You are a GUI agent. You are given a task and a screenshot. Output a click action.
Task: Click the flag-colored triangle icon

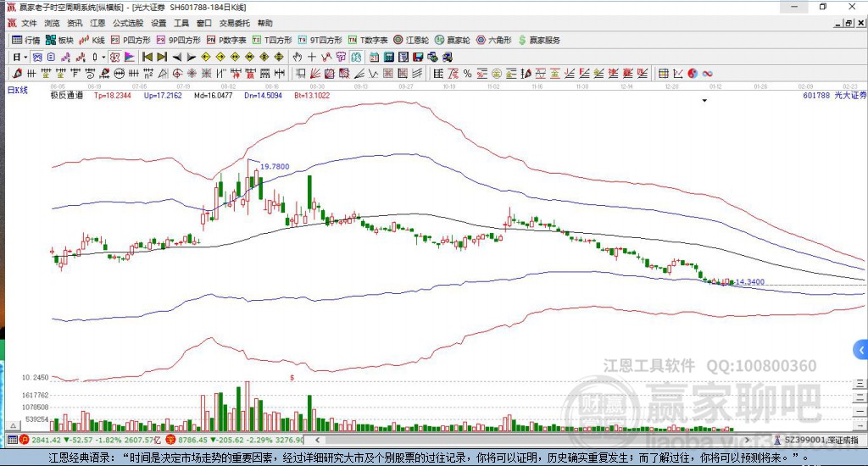click(x=129, y=57)
